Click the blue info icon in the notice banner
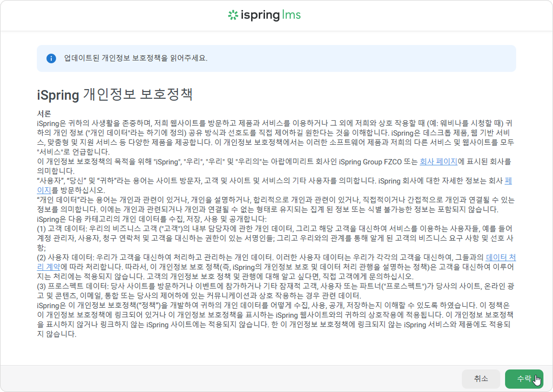This screenshot has height=392, width=553. (51, 58)
